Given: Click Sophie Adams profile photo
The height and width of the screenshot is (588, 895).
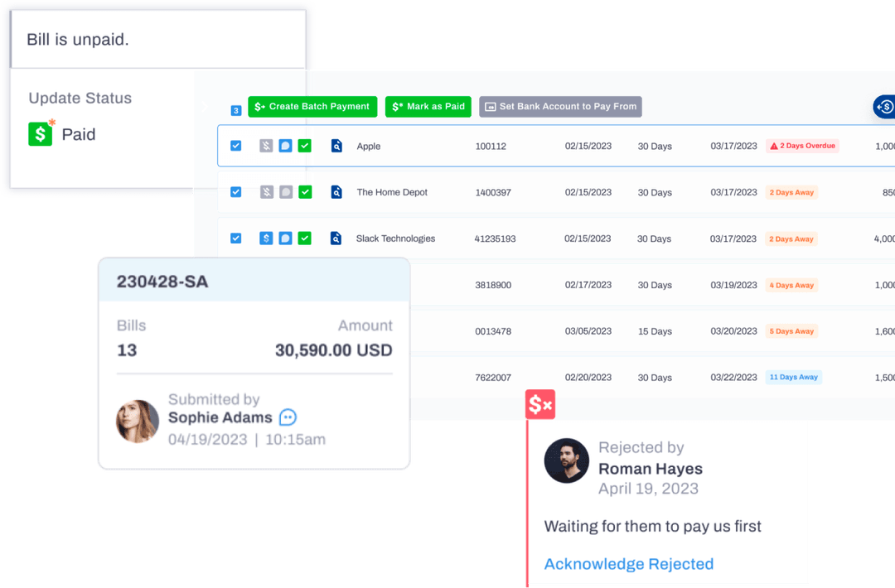Looking at the screenshot, I should pos(137,421).
